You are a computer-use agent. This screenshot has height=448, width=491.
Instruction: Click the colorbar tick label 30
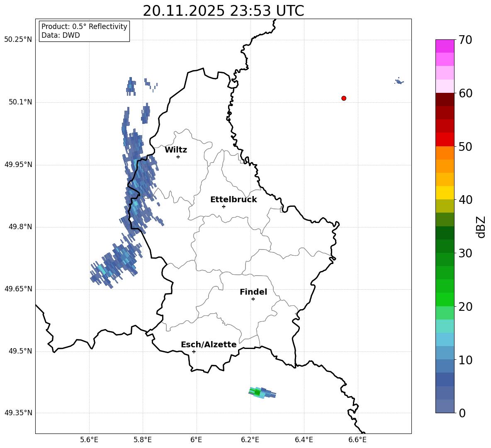coord(465,253)
